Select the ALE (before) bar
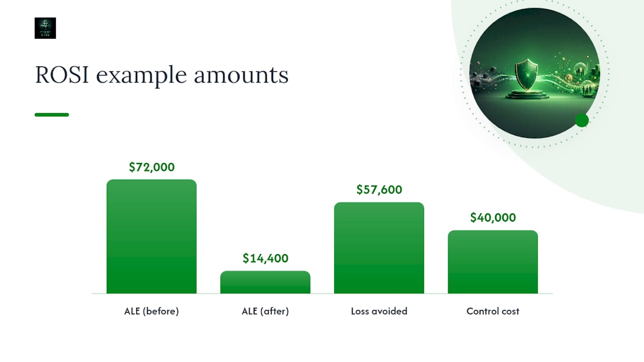This screenshot has width=644, height=362. pyautogui.click(x=151, y=236)
